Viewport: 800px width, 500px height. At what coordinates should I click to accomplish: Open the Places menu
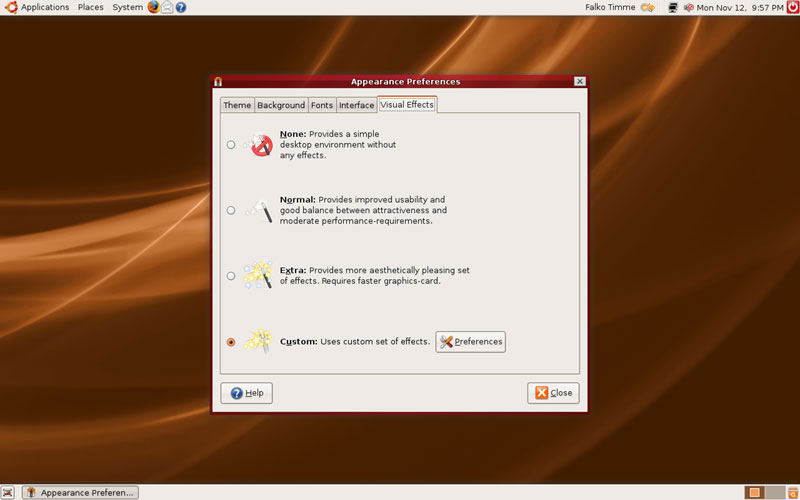(x=91, y=7)
